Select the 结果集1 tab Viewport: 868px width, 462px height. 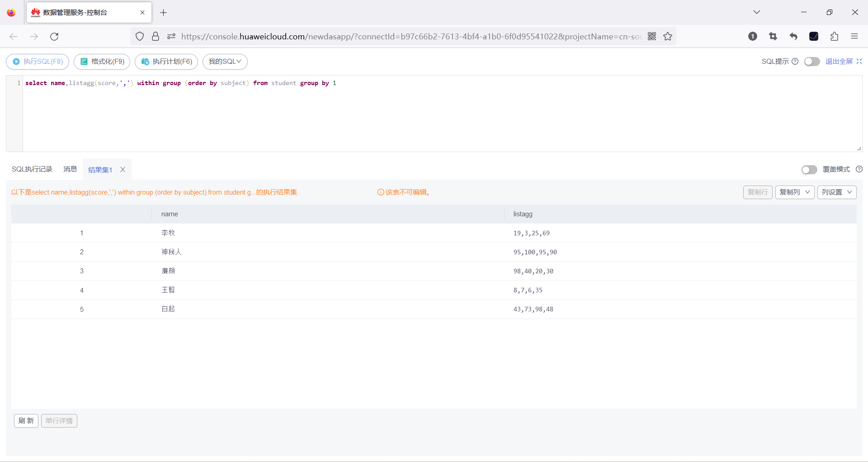pos(100,170)
